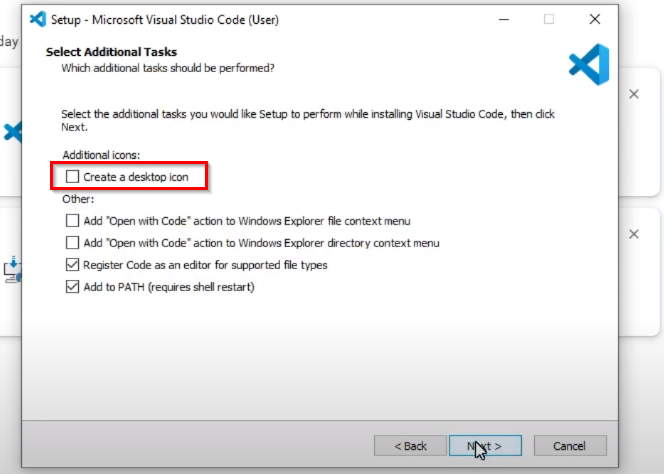Click the large VS Code logo in header

589,64
